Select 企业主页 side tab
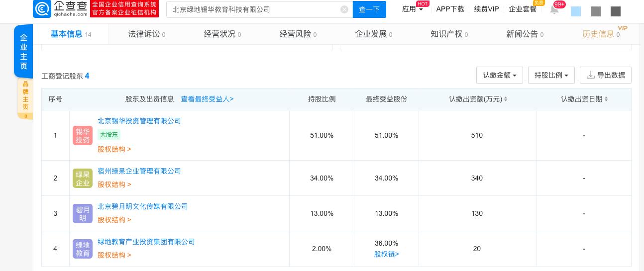The height and width of the screenshot is (271, 644). pyautogui.click(x=23, y=51)
